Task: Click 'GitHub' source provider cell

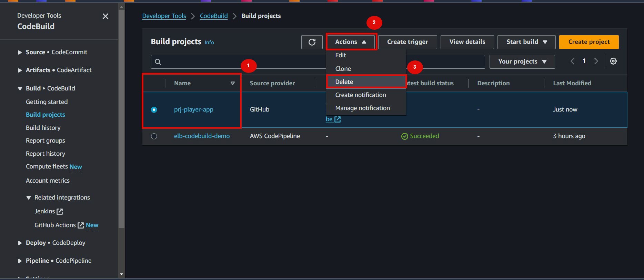Action: 260,109
